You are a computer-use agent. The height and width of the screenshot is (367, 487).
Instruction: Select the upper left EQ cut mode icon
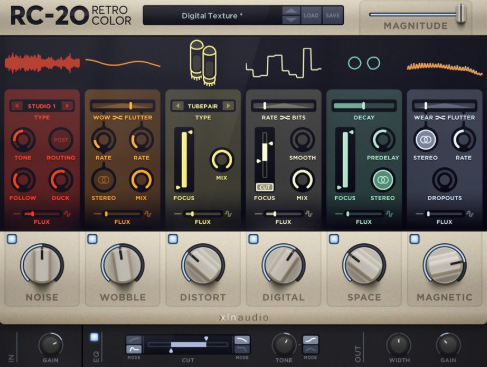coord(134,340)
